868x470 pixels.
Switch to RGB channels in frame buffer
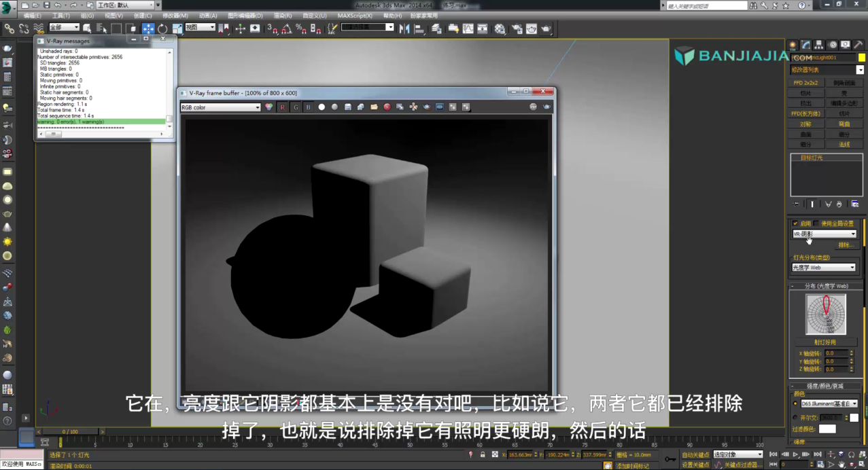click(269, 107)
